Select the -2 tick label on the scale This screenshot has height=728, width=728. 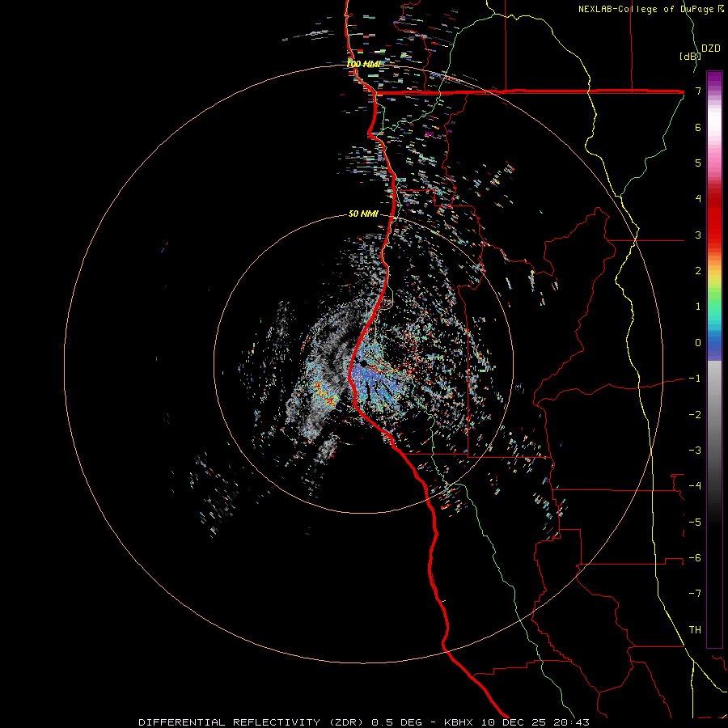pyautogui.click(x=695, y=415)
